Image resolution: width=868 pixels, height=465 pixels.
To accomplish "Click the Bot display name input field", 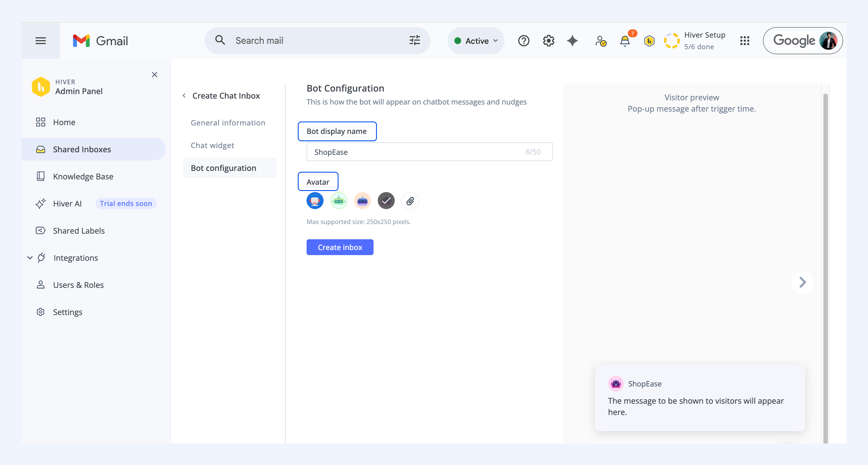I will [x=429, y=152].
